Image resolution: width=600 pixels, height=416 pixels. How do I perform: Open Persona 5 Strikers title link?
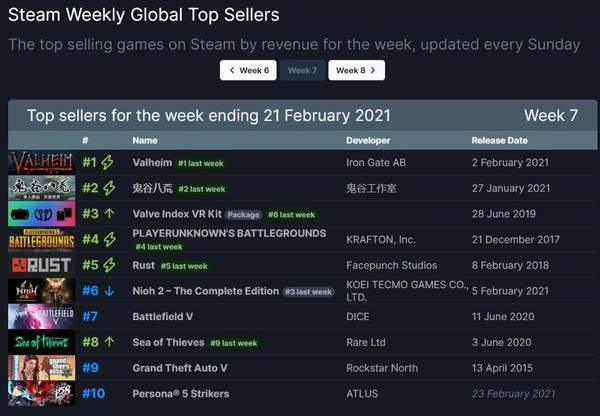click(x=183, y=394)
